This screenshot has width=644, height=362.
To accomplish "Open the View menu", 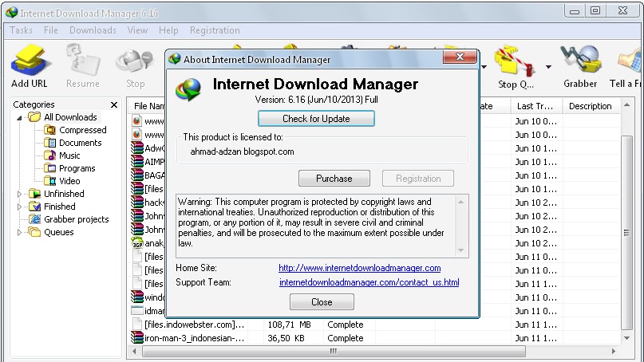I will (137, 30).
